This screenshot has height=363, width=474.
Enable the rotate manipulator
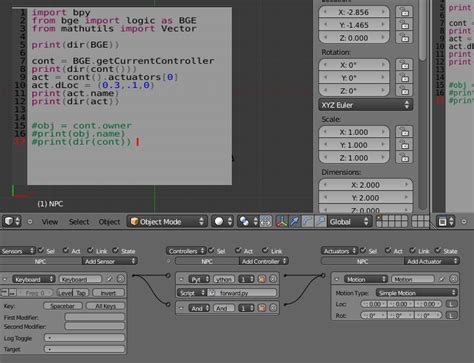307,222
